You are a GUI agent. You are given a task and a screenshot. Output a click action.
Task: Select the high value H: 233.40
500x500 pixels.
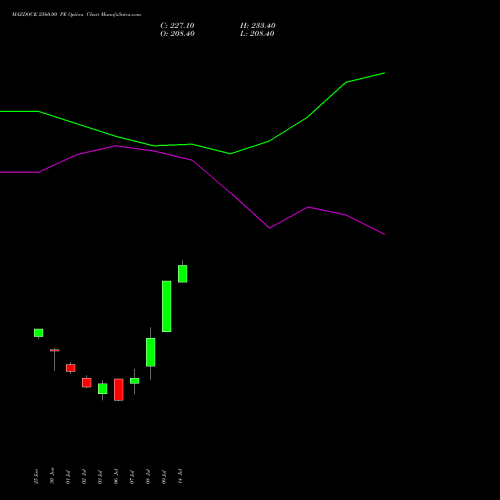(258, 26)
